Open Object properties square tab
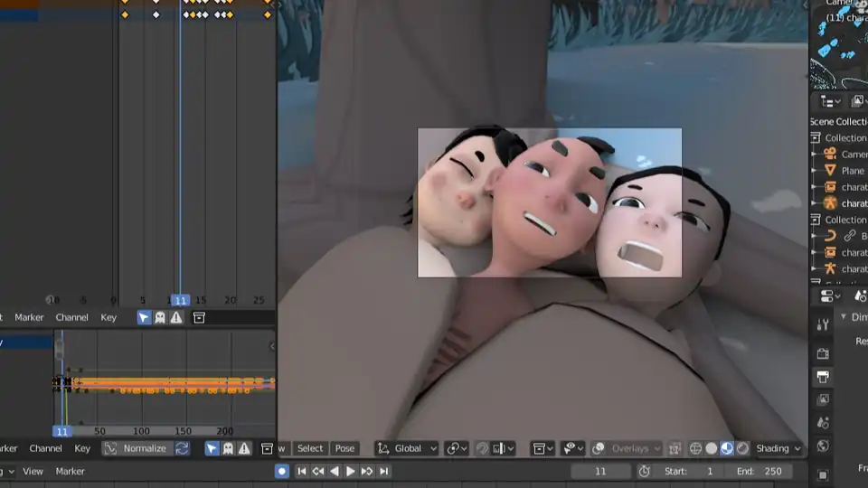 823,475
